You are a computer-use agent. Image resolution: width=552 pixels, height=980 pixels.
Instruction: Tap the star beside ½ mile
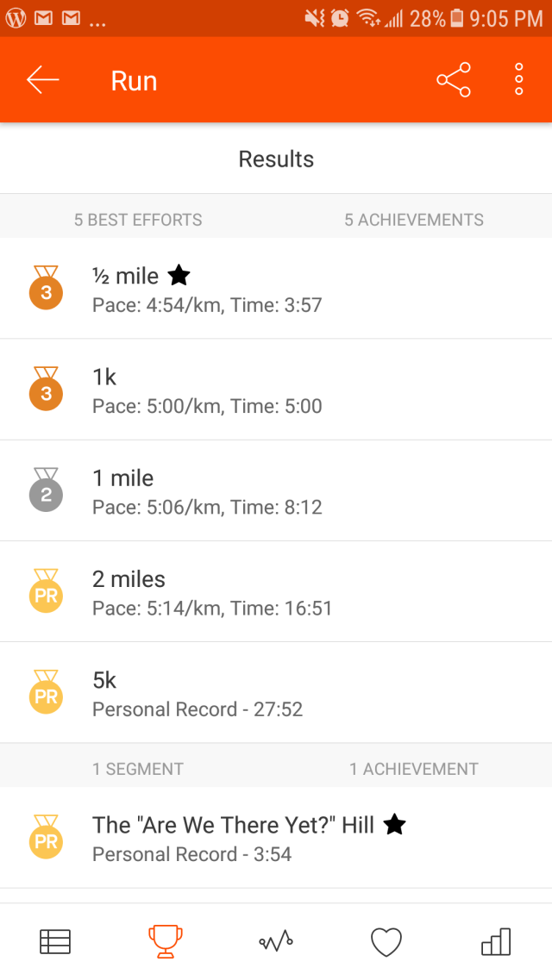(179, 276)
